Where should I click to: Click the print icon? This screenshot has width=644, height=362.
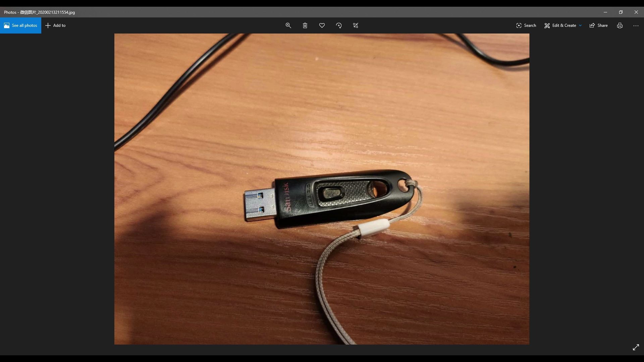pyautogui.click(x=620, y=25)
